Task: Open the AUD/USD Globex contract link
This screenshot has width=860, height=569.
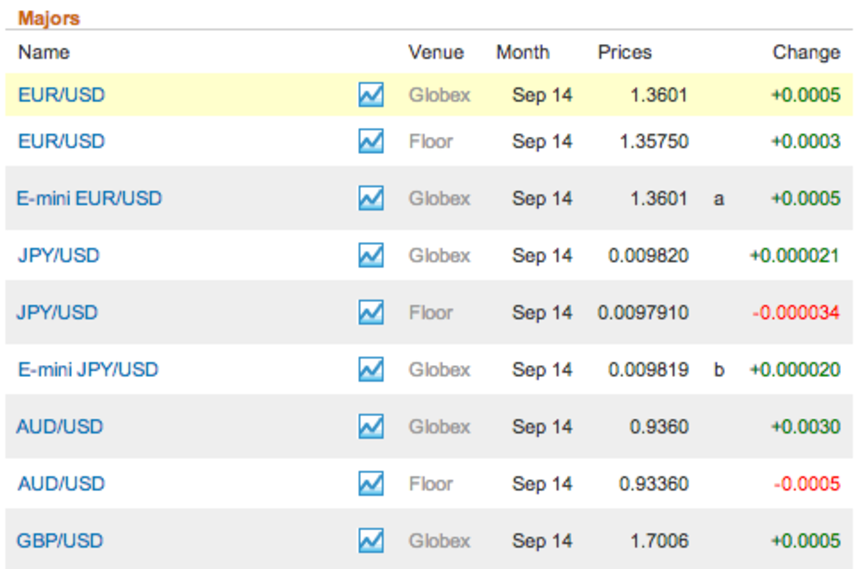Action: pos(60,426)
